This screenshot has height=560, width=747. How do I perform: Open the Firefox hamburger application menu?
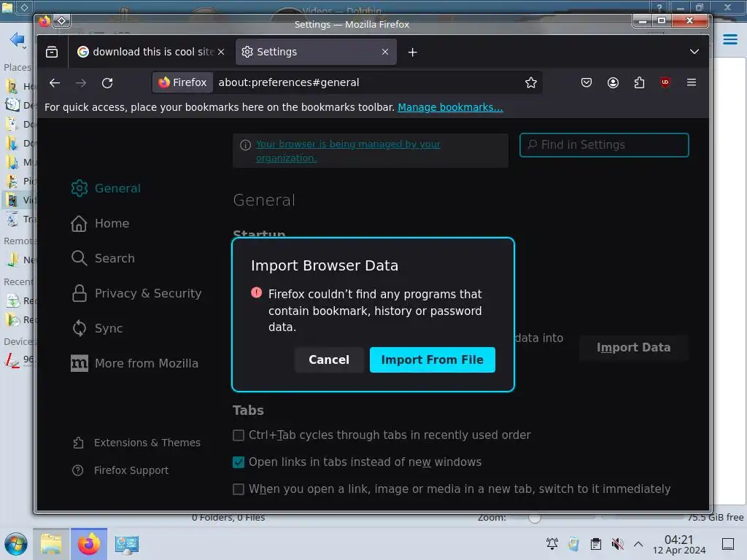coord(692,82)
